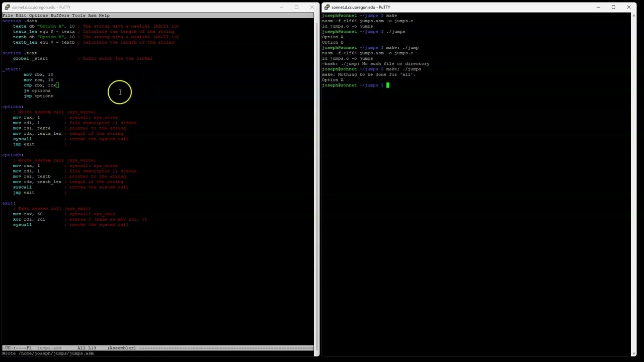Image resolution: width=644 pixels, height=362 pixels.
Task: Click 'Exit system call (sys_exit)' comment
Action: tap(52, 209)
